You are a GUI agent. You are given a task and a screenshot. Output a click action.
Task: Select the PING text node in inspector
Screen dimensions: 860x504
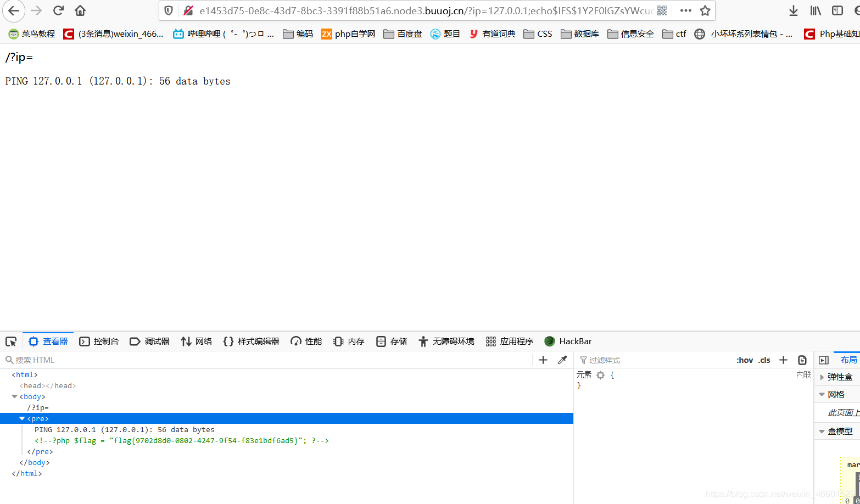coord(125,429)
